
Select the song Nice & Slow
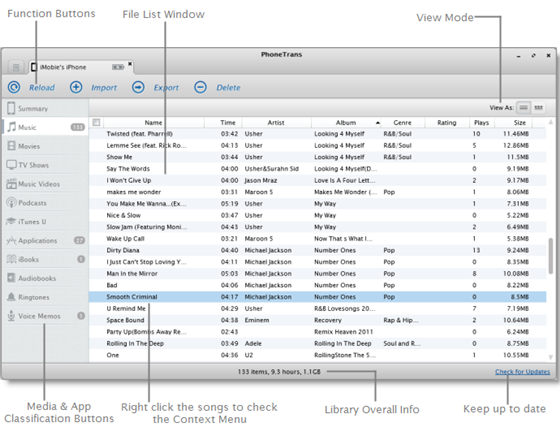318,215
